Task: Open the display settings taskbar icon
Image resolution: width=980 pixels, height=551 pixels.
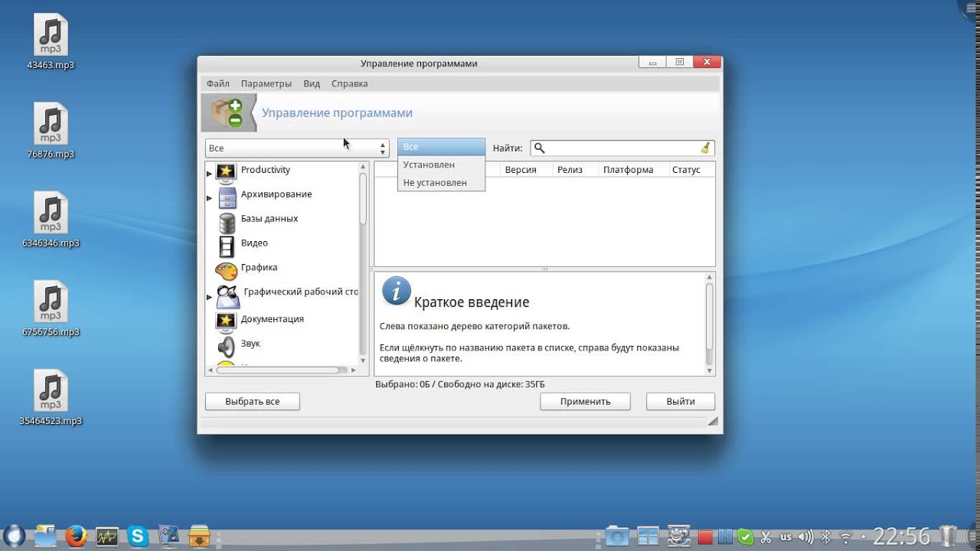Action: (168, 536)
